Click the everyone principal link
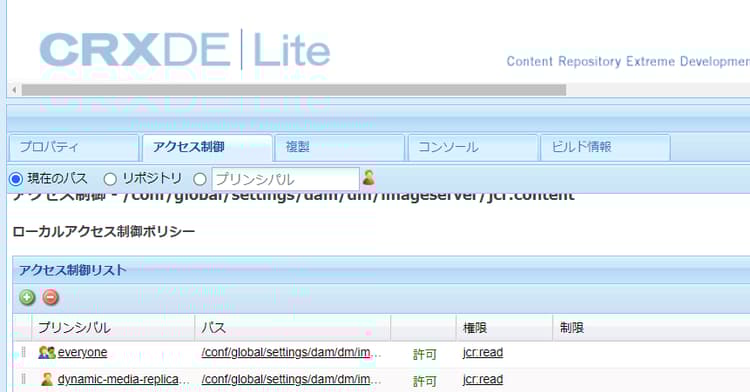Screen dimensions: 750x392 (x=82, y=352)
